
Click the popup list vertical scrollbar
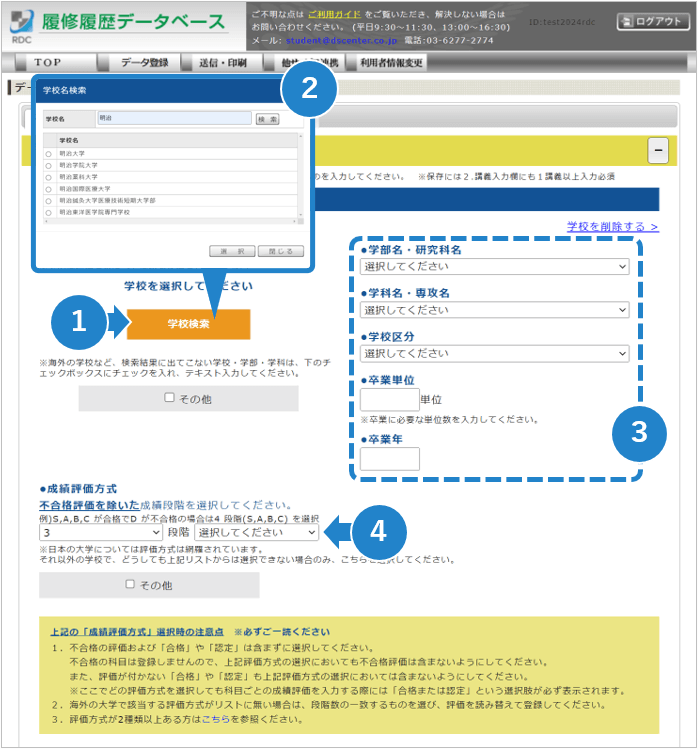coord(301,176)
